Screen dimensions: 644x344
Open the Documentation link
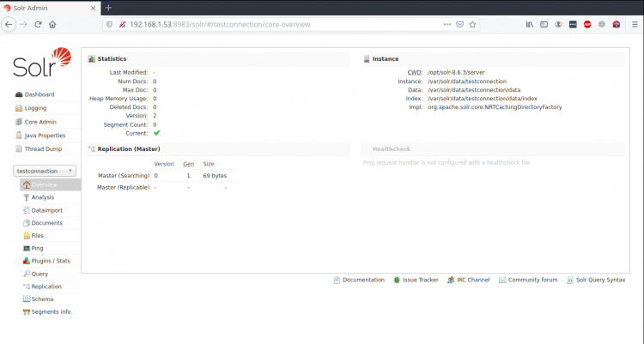pos(362,280)
